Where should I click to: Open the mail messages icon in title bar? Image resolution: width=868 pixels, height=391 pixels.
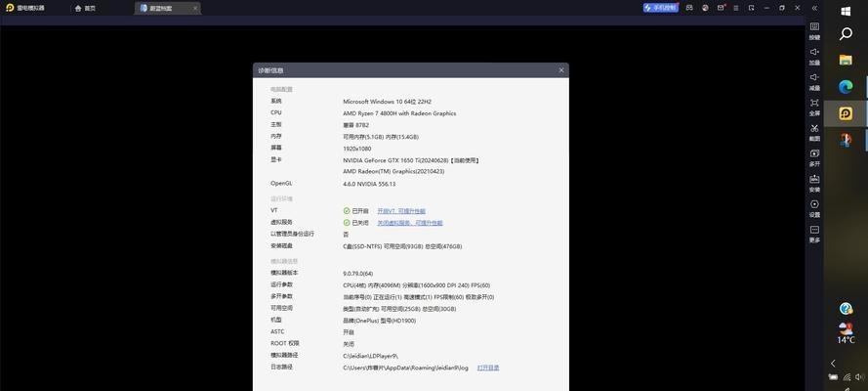tap(721, 8)
